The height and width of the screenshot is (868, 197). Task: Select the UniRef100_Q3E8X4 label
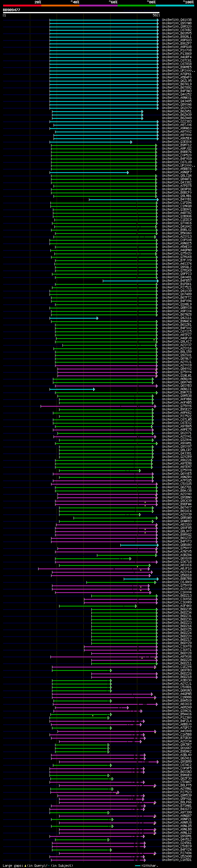(177, 142)
